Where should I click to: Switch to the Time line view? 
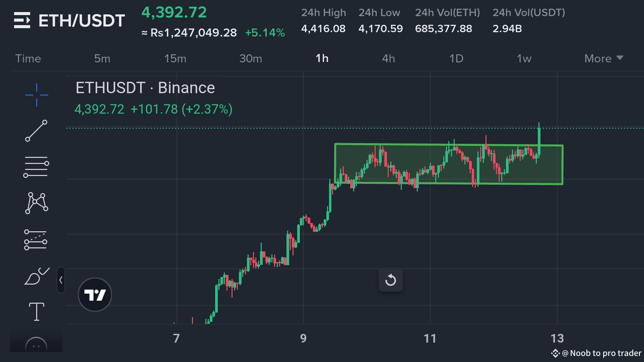click(x=28, y=59)
